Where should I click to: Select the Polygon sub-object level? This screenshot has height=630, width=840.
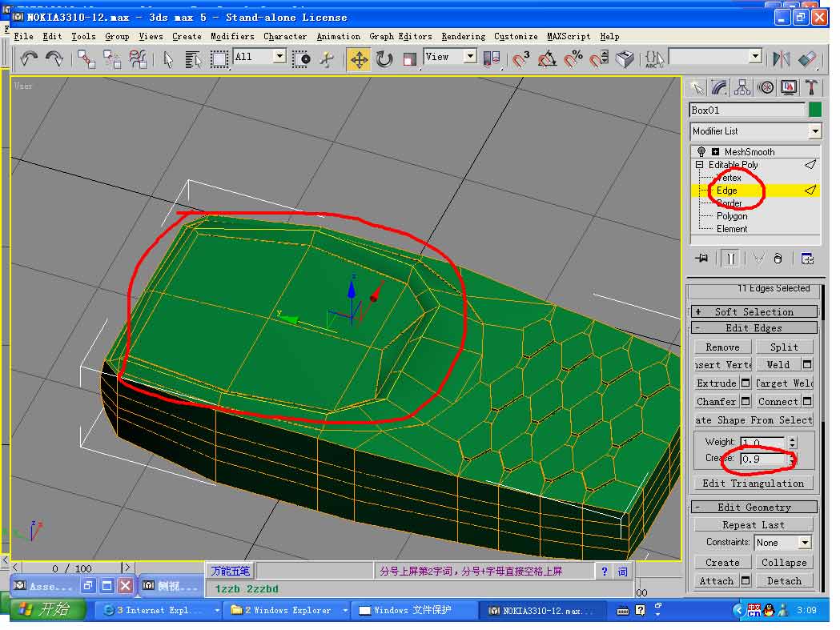(732, 216)
